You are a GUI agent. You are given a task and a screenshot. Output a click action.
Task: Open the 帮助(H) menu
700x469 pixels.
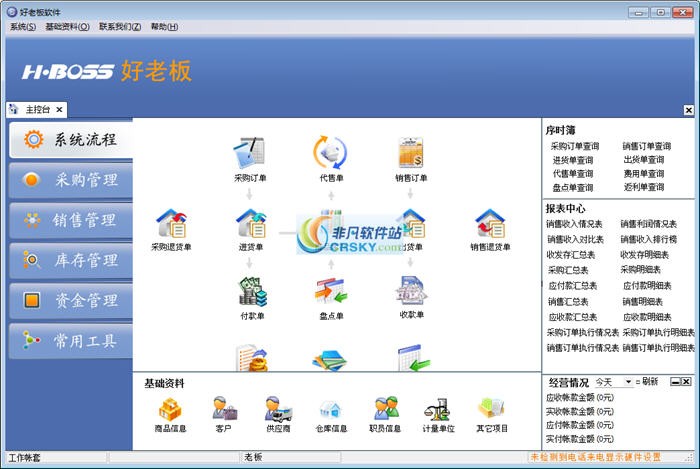164,27
